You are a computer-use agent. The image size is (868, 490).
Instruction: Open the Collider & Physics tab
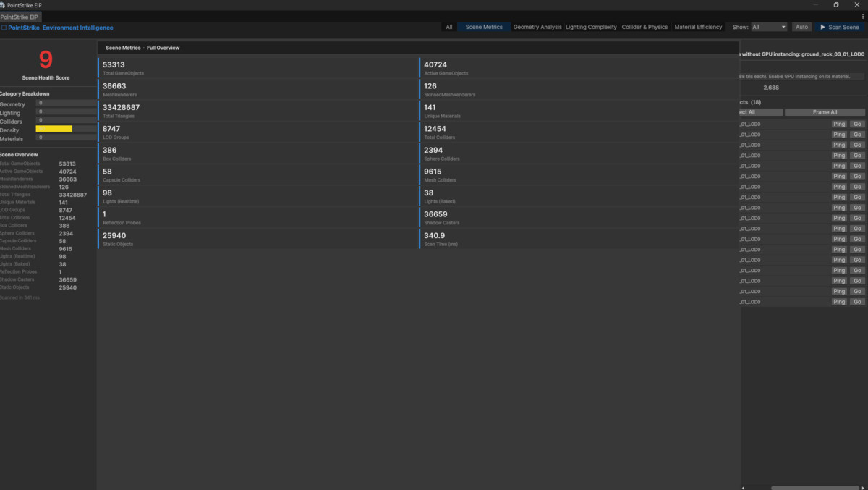click(x=645, y=27)
